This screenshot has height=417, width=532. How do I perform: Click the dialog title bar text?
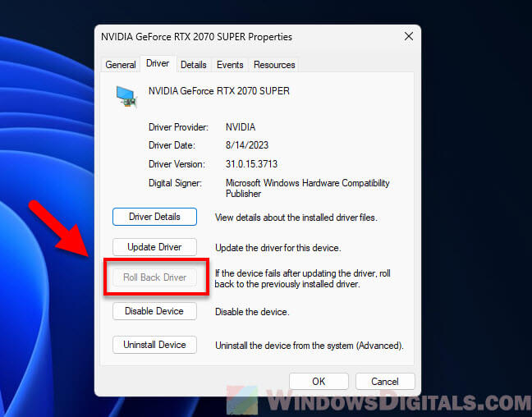pos(196,37)
